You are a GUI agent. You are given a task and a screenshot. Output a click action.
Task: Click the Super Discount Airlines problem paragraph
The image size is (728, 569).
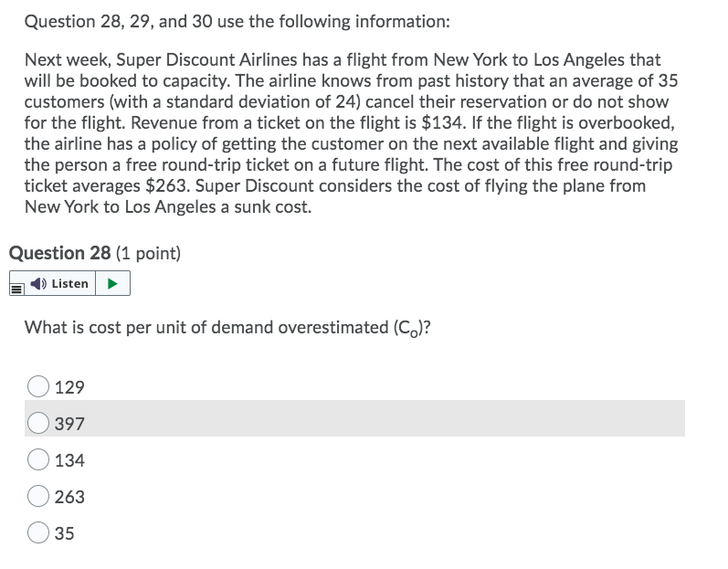(352, 133)
